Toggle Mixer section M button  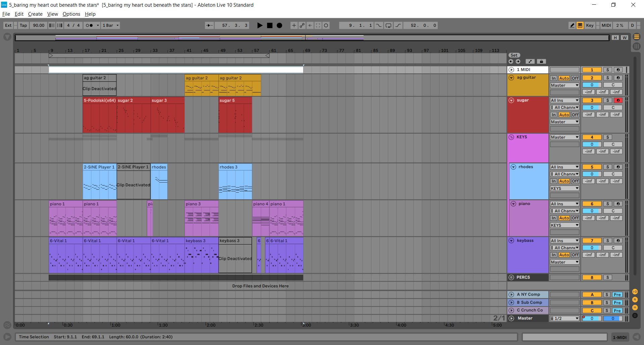tap(635, 307)
